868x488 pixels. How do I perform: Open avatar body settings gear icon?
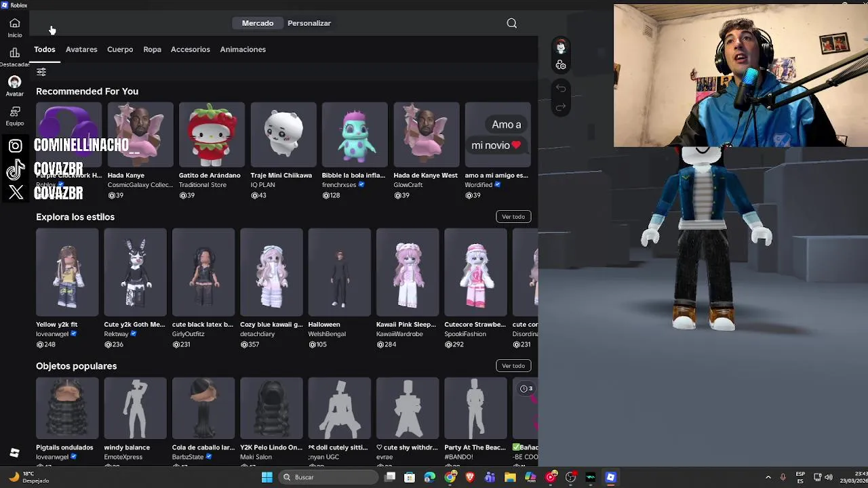click(x=561, y=65)
